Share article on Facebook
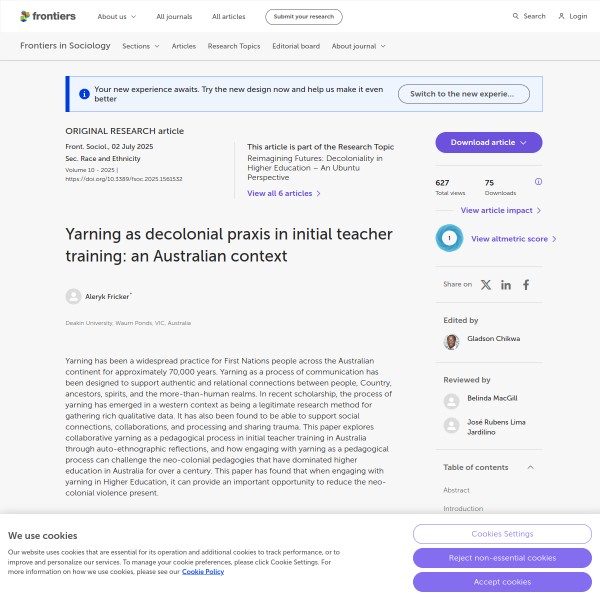 point(526,285)
